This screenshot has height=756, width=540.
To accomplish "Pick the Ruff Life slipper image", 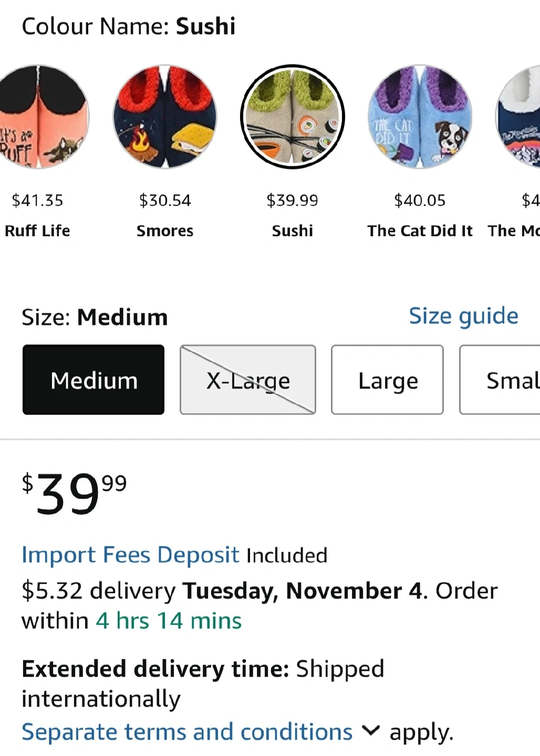I will 39,117.
